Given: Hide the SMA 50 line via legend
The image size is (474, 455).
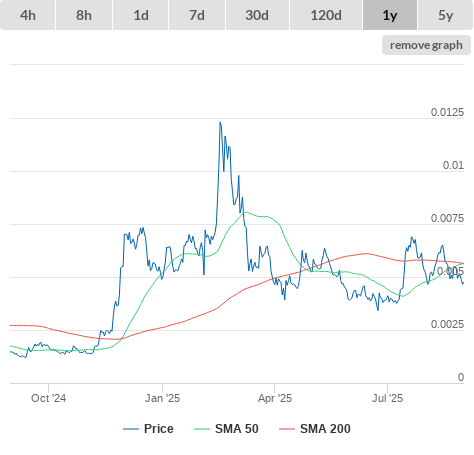Looking at the screenshot, I should (237, 429).
